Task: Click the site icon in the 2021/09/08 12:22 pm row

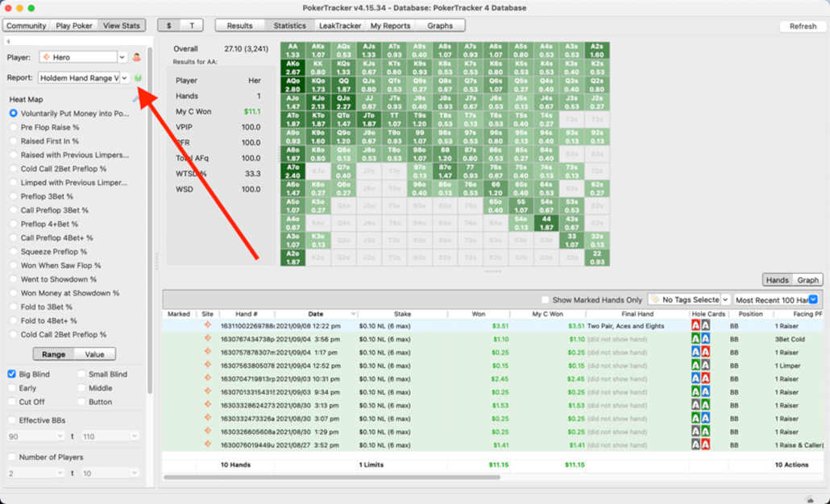Action: pos(208,325)
